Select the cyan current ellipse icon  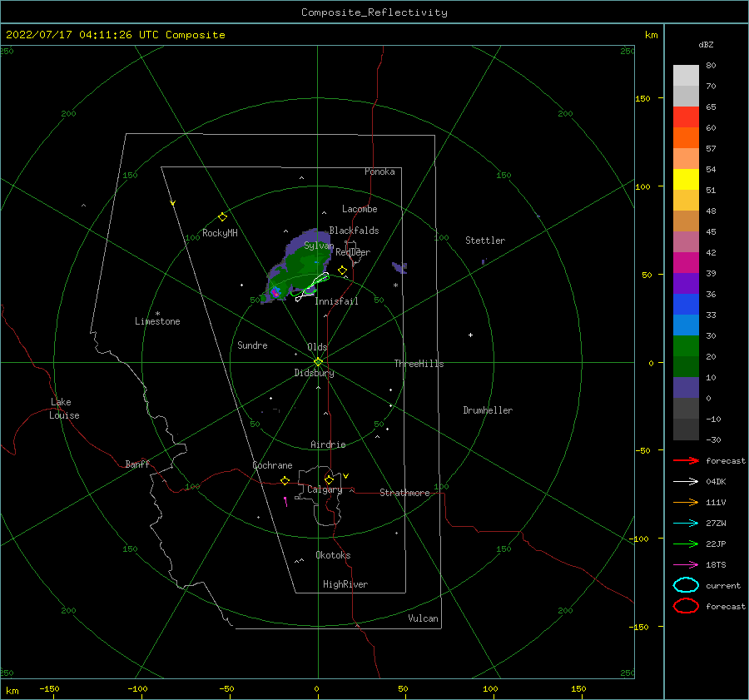[686, 585]
